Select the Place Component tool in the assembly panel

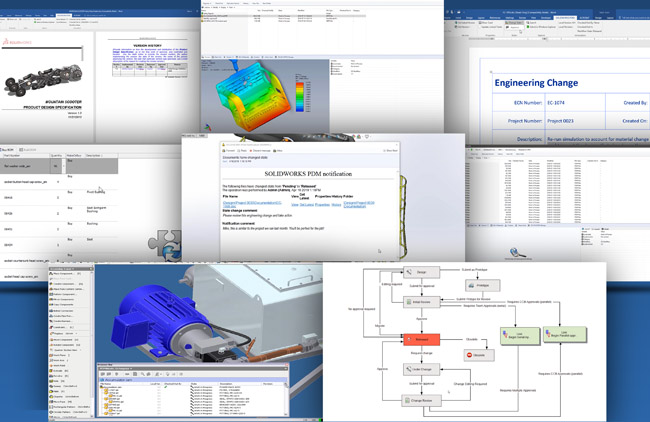coord(67,274)
